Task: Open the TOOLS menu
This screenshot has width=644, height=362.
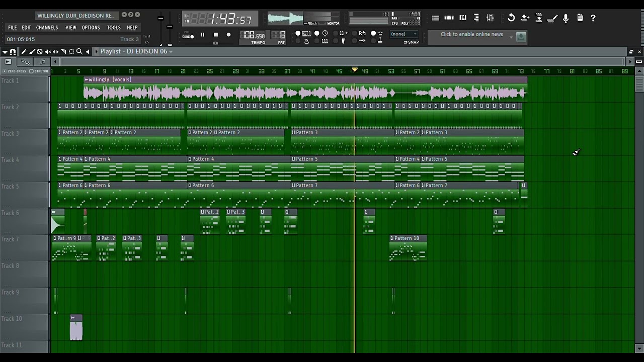Action: click(x=114, y=28)
